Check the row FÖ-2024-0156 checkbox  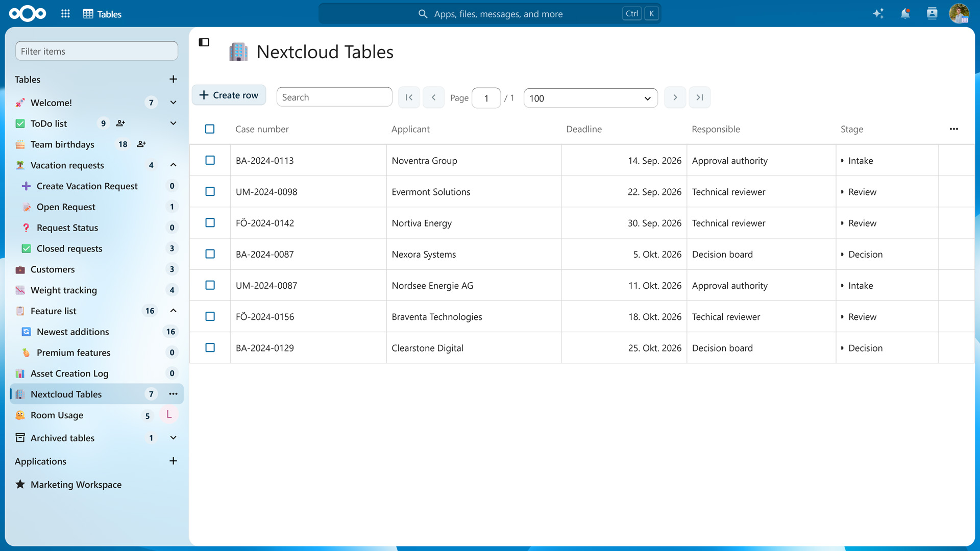coord(210,316)
